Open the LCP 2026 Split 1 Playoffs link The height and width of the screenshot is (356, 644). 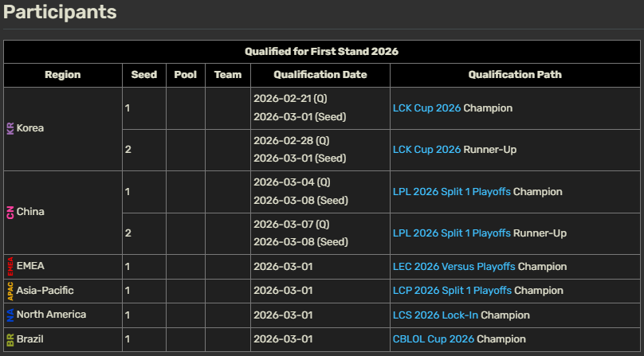coord(452,291)
